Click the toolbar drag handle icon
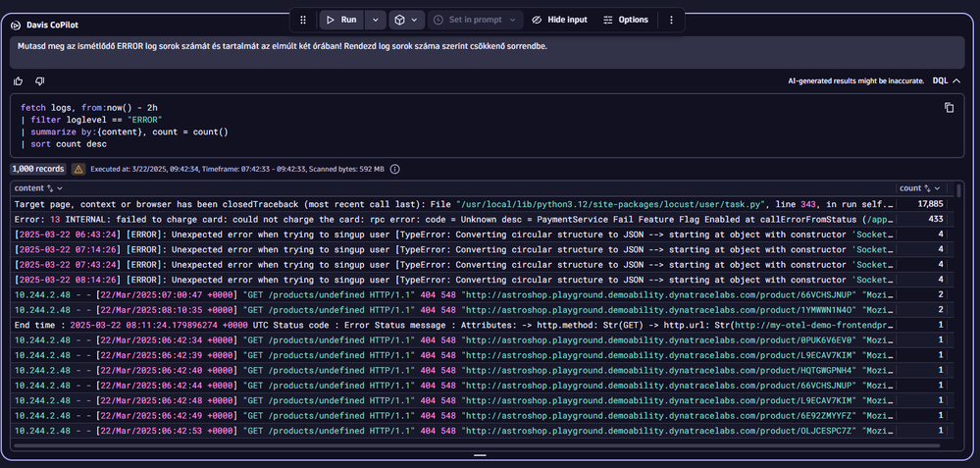This screenshot has height=468, width=980. pyautogui.click(x=303, y=20)
